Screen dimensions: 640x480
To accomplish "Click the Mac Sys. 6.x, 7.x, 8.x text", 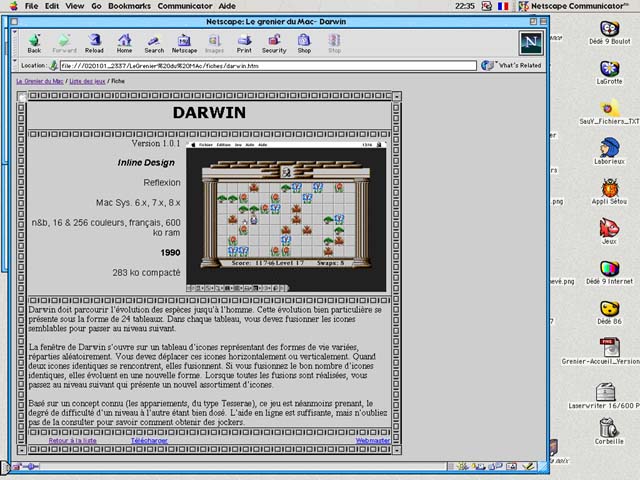I will coord(138,203).
